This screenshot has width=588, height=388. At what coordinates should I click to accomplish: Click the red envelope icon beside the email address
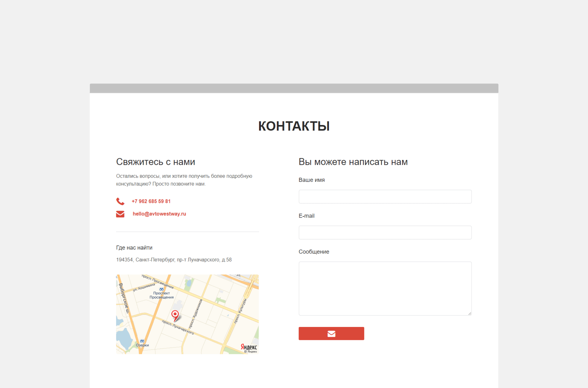click(120, 214)
